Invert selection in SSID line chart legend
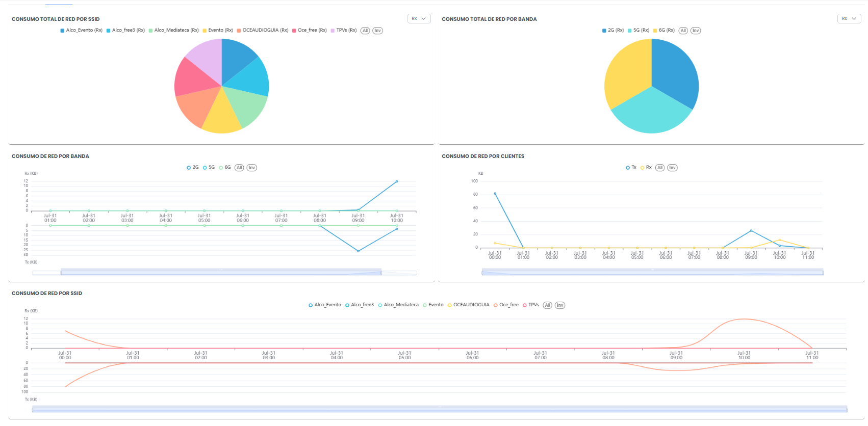This screenshot has height=426, width=868. coord(560,305)
